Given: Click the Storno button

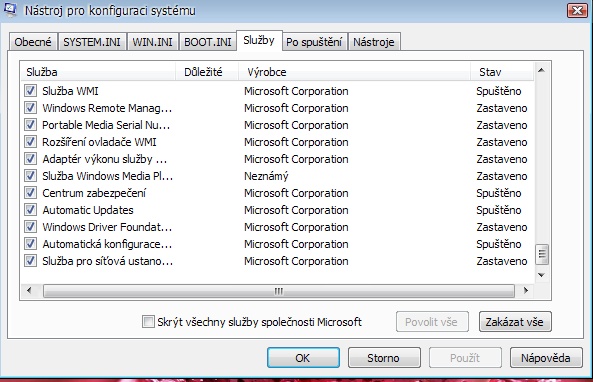Looking at the screenshot, I should click(x=384, y=358).
